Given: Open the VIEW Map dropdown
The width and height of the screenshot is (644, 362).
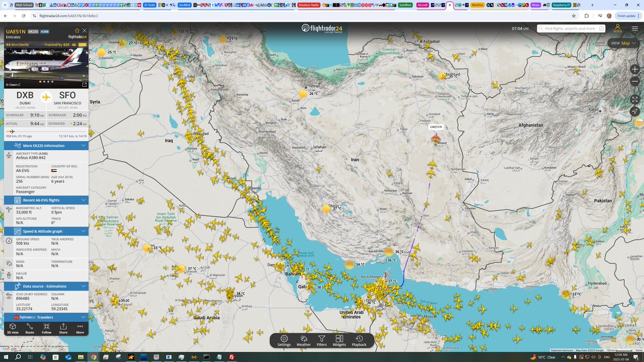Looking at the screenshot, I should point(625,43).
